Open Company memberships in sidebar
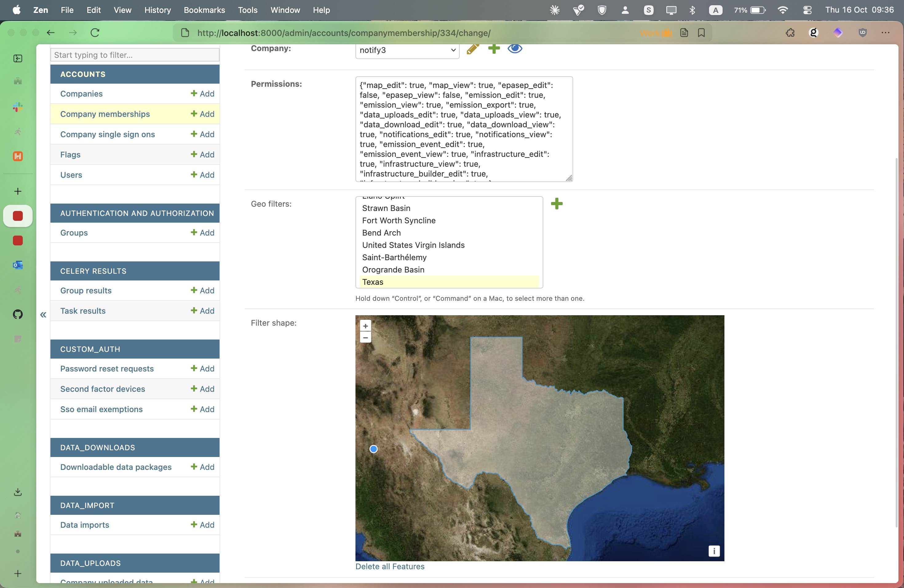 pyautogui.click(x=105, y=114)
